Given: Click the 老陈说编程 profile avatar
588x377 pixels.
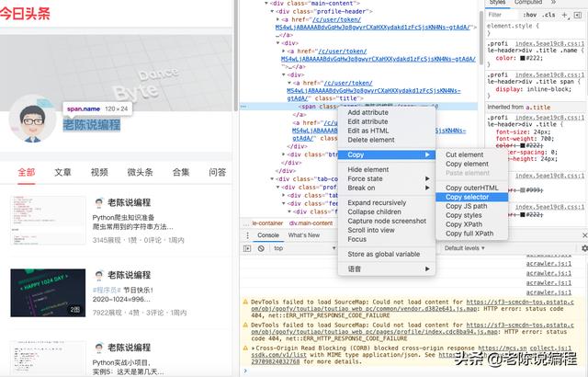Looking at the screenshot, I should [33, 120].
